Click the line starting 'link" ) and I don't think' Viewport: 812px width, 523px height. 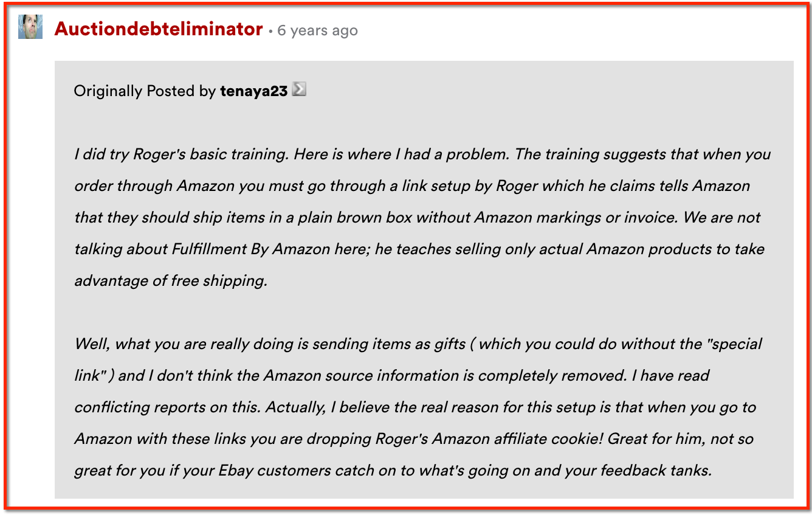click(x=392, y=375)
